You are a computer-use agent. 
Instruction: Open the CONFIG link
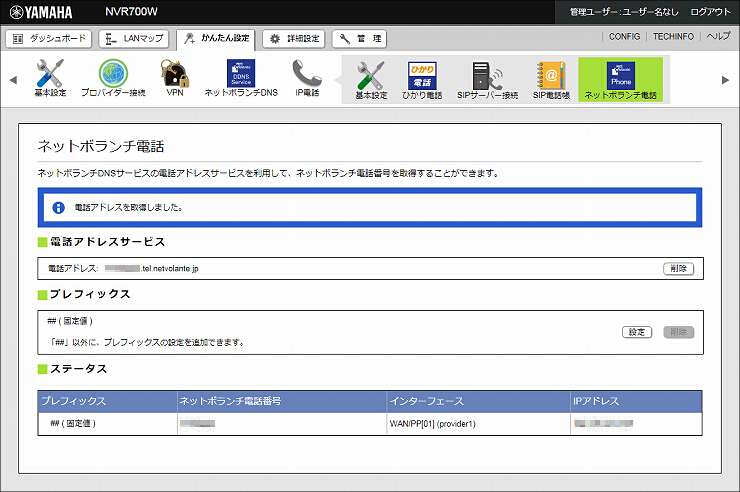coord(624,36)
